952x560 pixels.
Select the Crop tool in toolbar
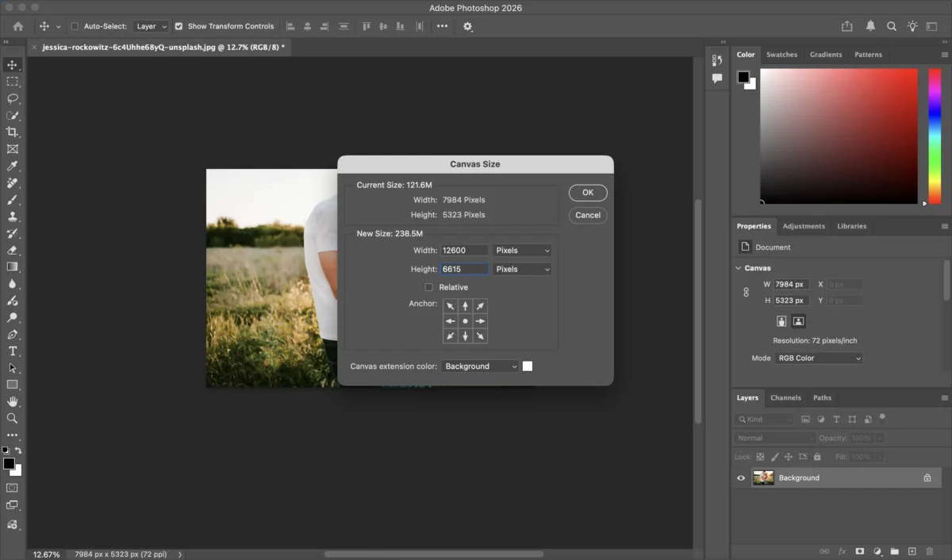tap(12, 132)
